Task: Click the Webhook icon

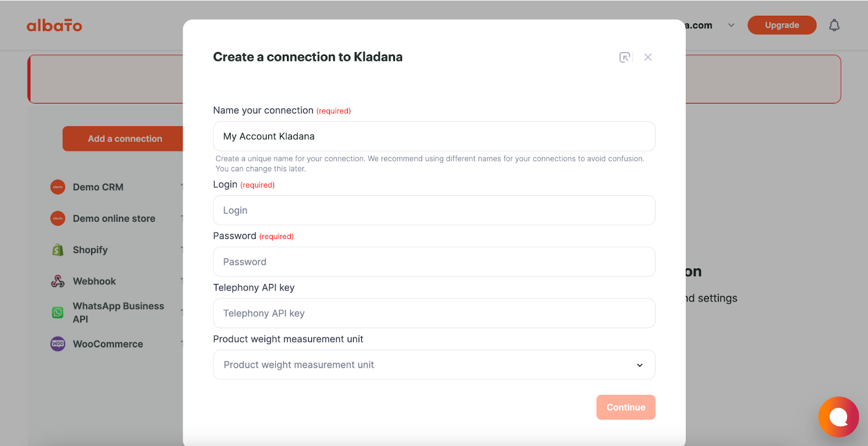Action: [58, 281]
